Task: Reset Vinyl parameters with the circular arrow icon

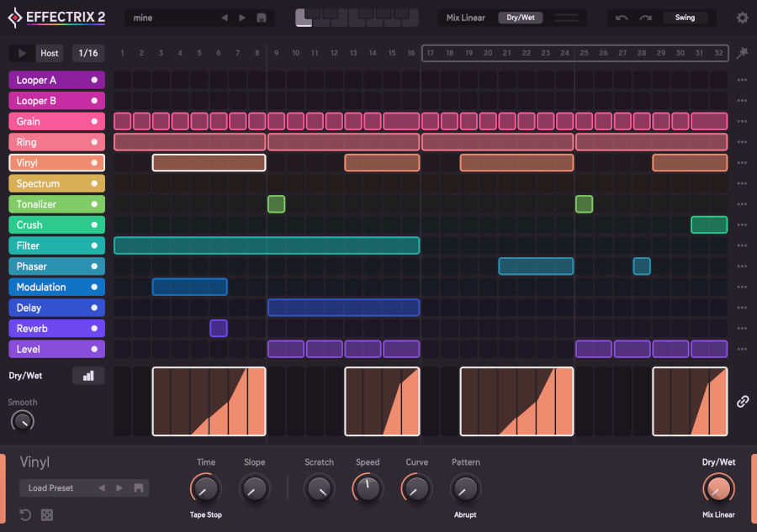Action: click(25, 514)
